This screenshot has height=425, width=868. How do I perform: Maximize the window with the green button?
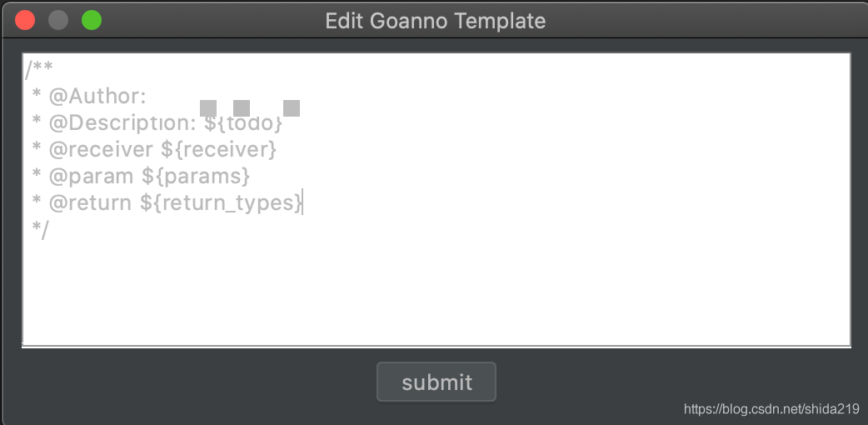click(92, 21)
